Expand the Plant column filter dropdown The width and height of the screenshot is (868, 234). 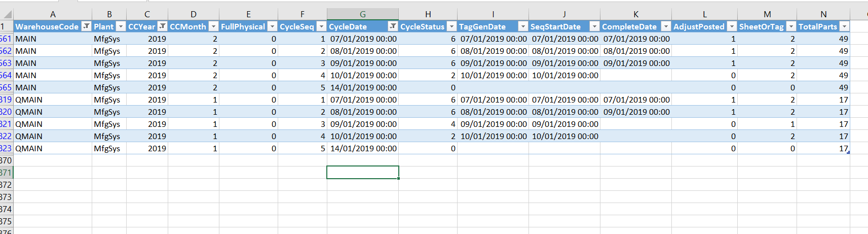click(121, 26)
